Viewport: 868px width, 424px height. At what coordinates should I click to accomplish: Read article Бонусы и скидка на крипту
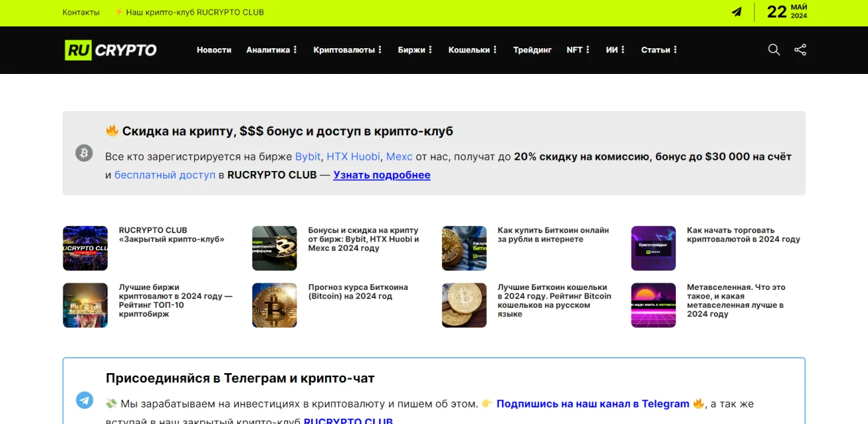(364, 239)
